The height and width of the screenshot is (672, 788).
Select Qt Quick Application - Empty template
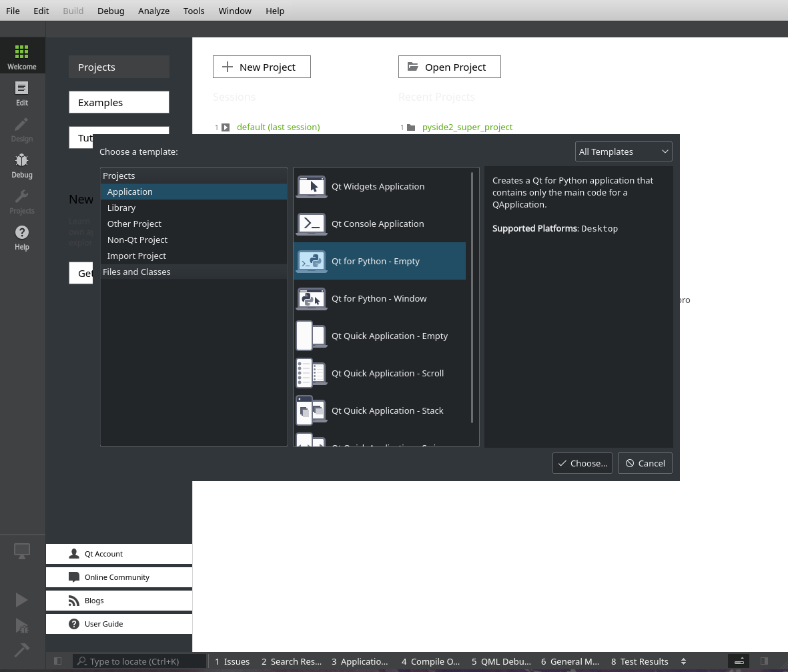(380, 336)
